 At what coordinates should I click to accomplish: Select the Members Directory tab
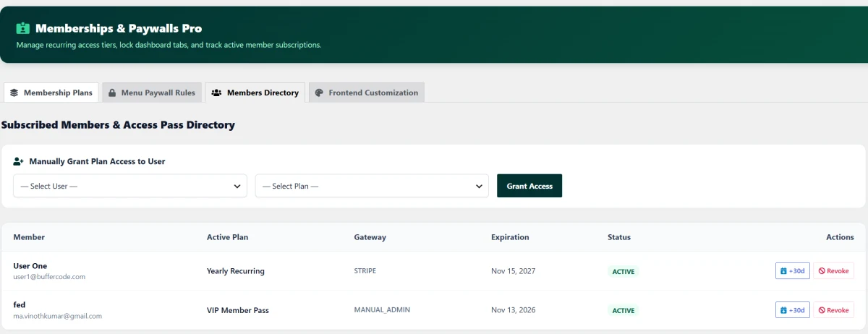255,93
